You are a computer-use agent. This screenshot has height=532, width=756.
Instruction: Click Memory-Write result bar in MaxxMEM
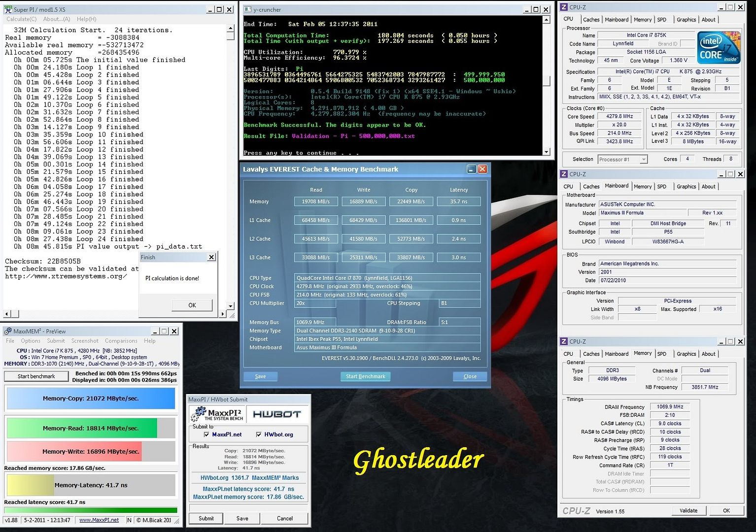[91, 451]
